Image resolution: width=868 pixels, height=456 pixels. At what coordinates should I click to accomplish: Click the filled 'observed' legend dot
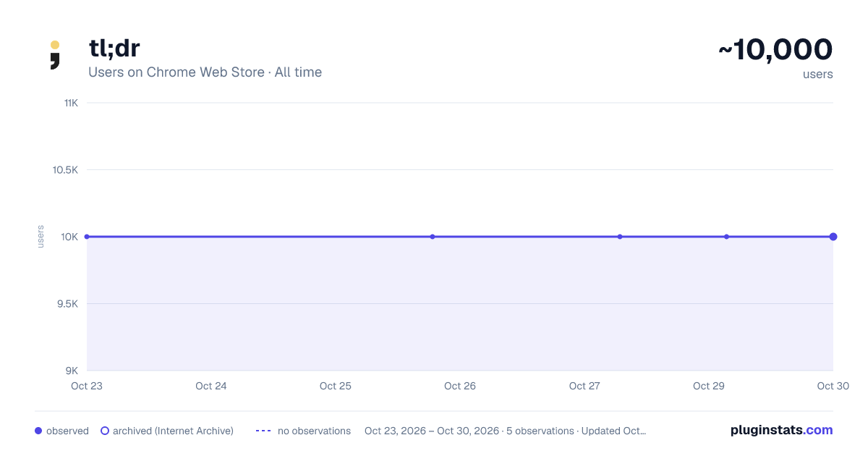pyautogui.click(x=38, y=431)
